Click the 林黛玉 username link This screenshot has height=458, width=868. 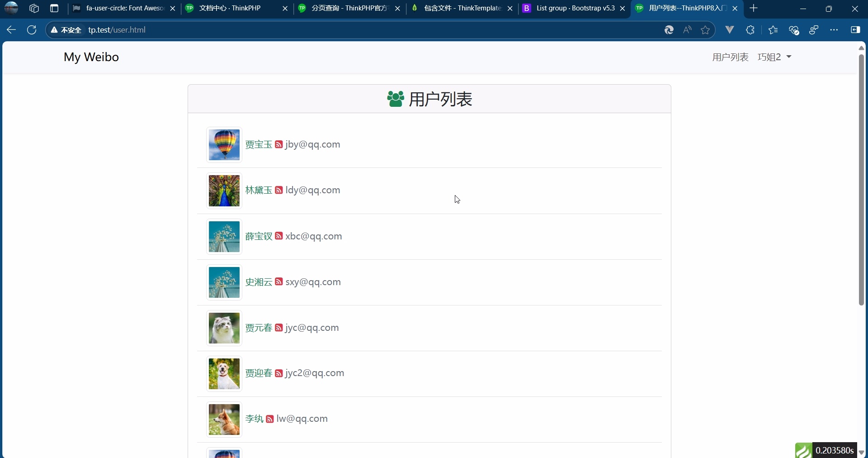[259, 191]
